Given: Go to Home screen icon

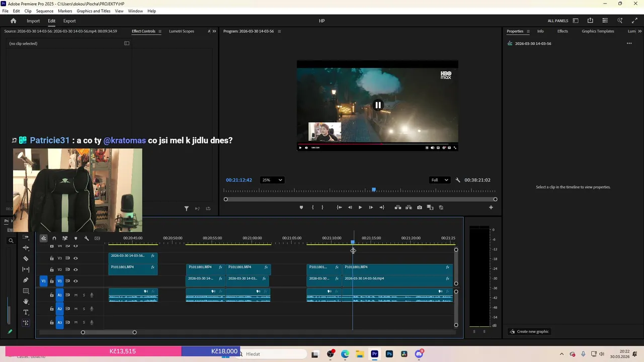Looking at the screenshot, I should 14,21.
